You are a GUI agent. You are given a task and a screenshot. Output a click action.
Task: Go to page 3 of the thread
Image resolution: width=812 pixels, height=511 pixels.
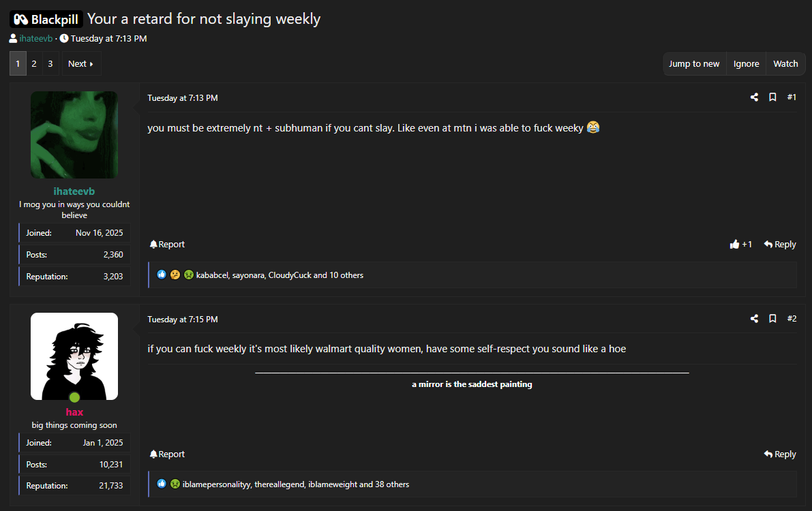[50, 64]
